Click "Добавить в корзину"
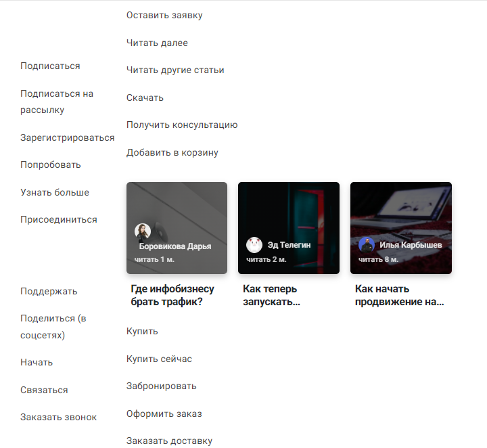Image resolution: width=487 pixels, height=448 pixels. coord(172,152)
